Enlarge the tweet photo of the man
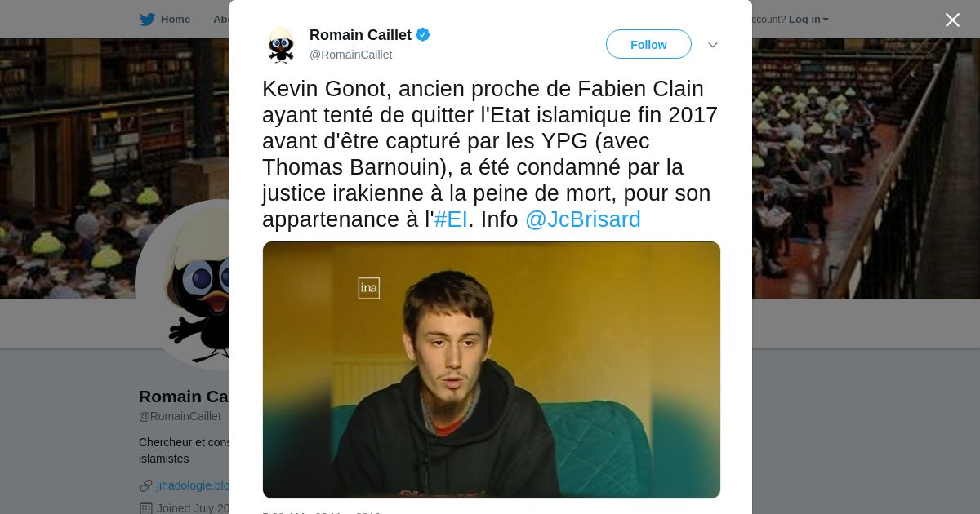This screenshot has height=514, width=980. point(492,370)
